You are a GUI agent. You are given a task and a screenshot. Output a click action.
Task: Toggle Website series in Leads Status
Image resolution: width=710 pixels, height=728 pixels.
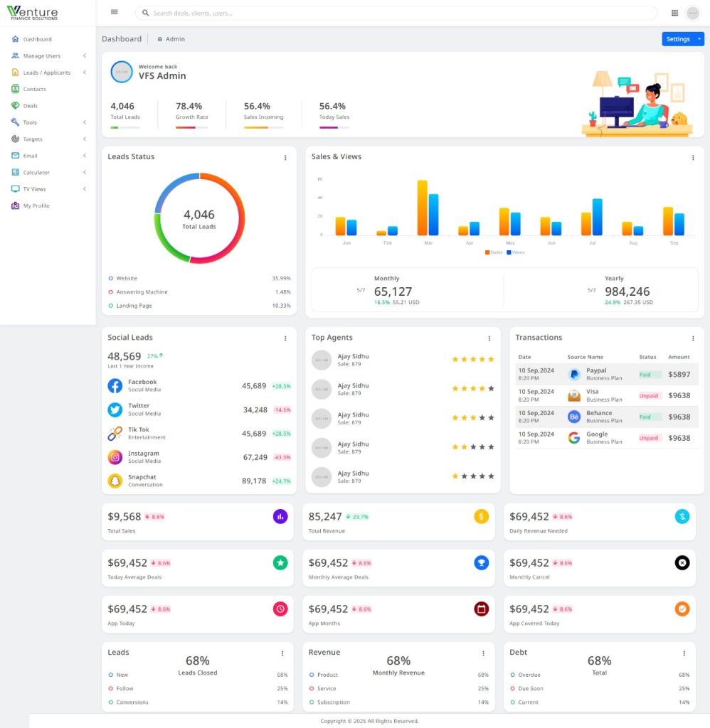tap(126, 279)
